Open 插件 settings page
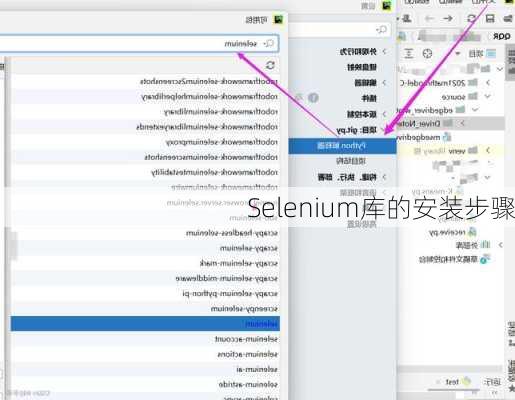 click(369, 99)
